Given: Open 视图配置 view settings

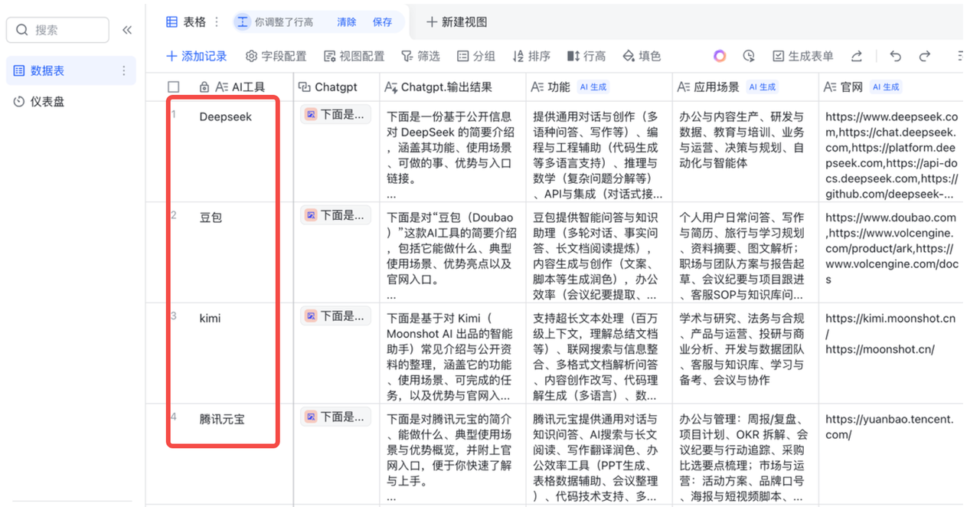Looking at the screenshot, I should tap(354, 56).
